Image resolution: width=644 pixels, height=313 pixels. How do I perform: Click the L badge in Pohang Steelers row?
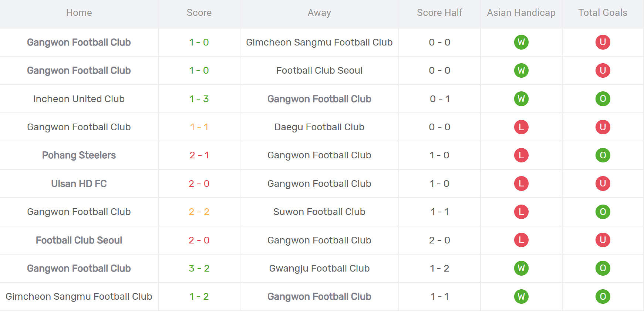coord(521,155)
